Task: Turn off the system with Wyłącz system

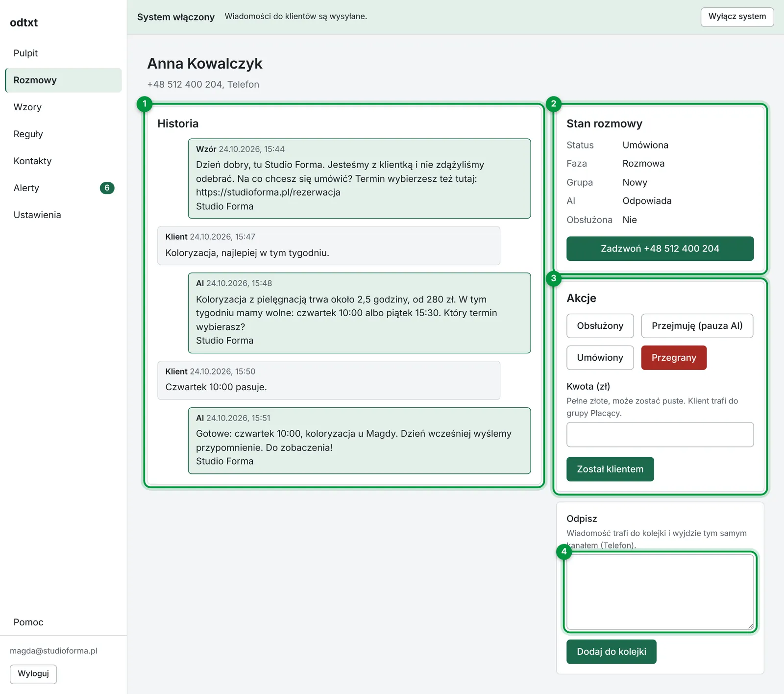Action: [x=737, y=17]
